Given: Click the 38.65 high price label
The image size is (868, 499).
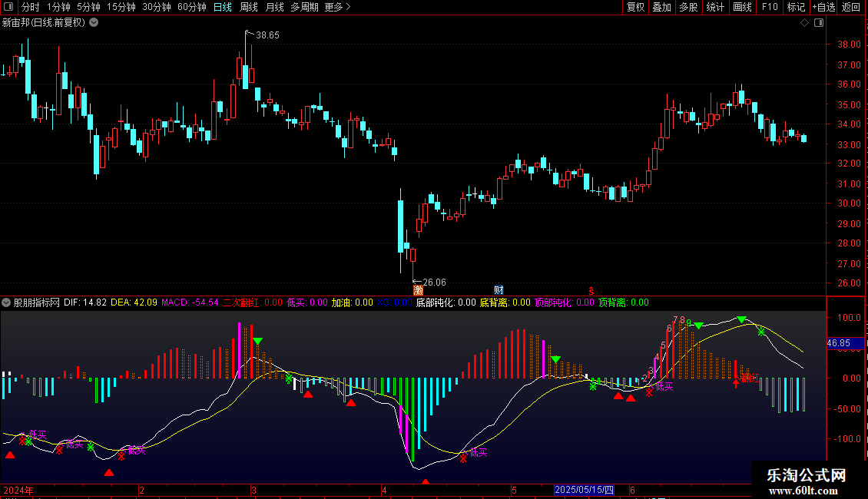Looking at the screenshot, I should [x=267, y=35].
